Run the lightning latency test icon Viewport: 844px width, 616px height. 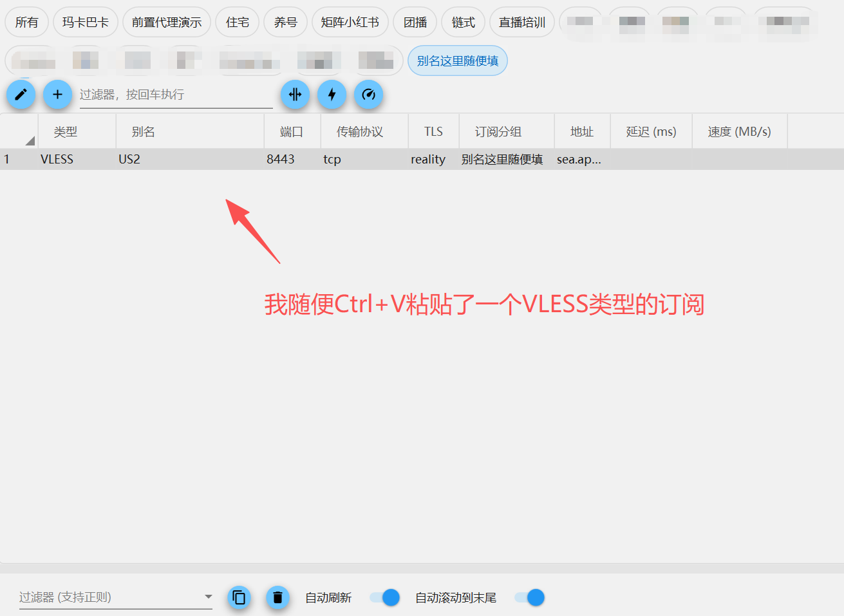pyautogui.click(x=332, y=94)
